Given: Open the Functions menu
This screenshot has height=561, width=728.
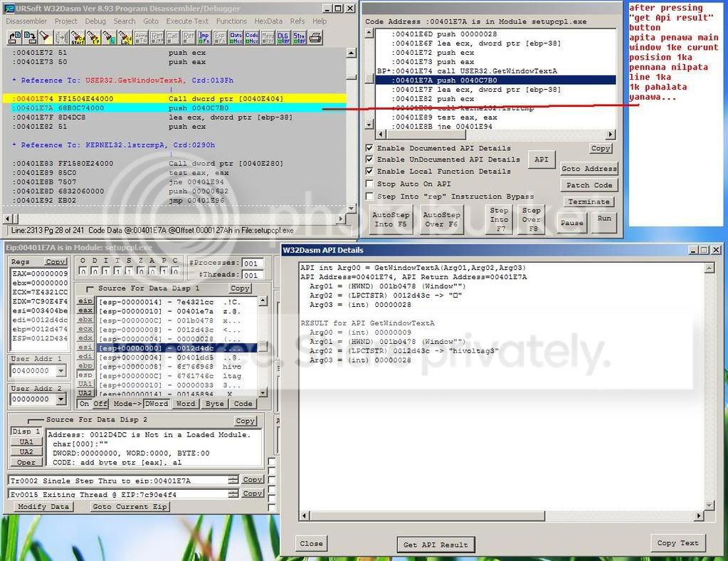Looking at the screenshot, I should 231,21.
